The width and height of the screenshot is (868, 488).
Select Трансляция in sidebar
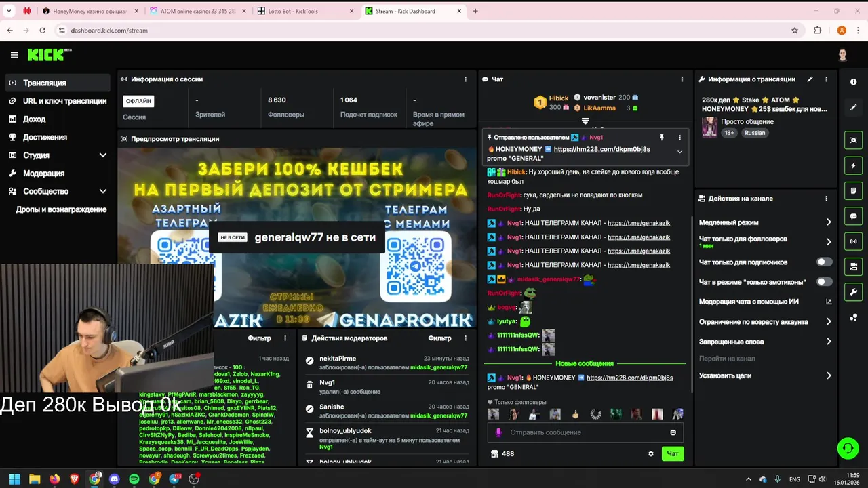pyautogui.click(x=57, y=83)
